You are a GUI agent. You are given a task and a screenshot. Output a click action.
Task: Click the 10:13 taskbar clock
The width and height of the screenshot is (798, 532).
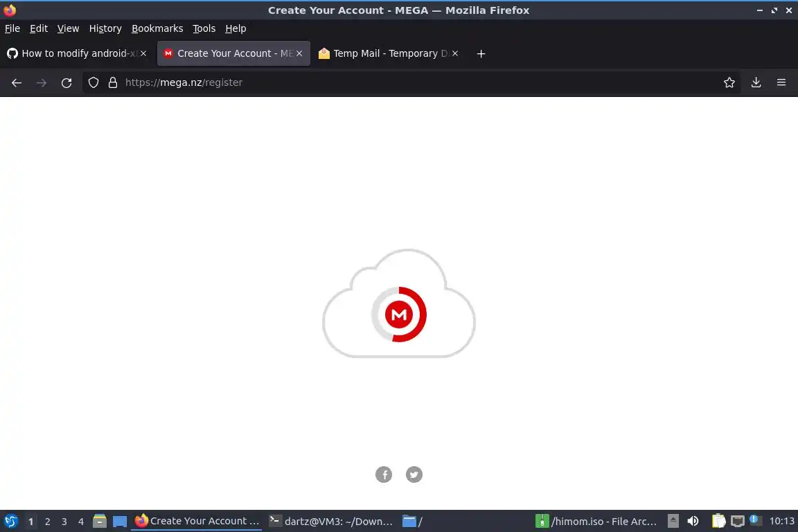click(781, 522)
